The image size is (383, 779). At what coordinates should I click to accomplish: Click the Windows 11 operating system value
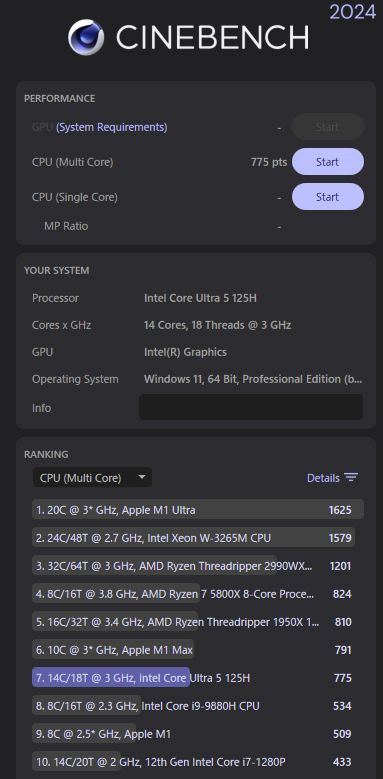253,379
